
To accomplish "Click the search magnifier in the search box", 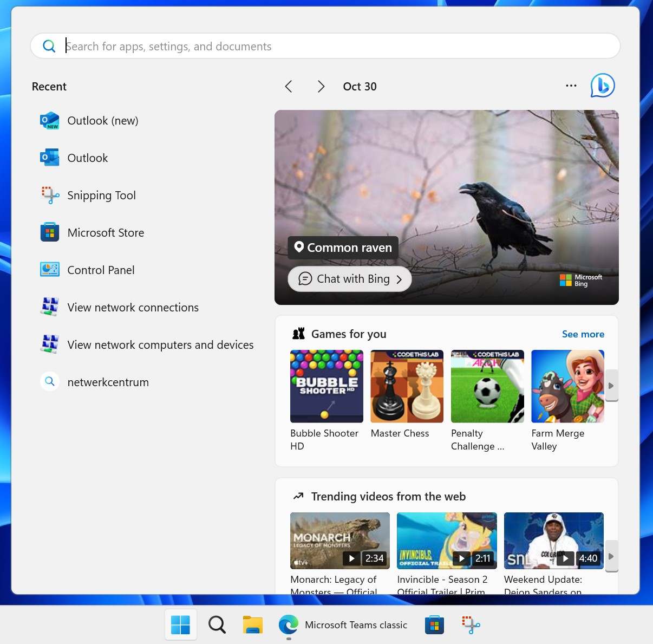I will pyautogui.click(x=49, y=46).
